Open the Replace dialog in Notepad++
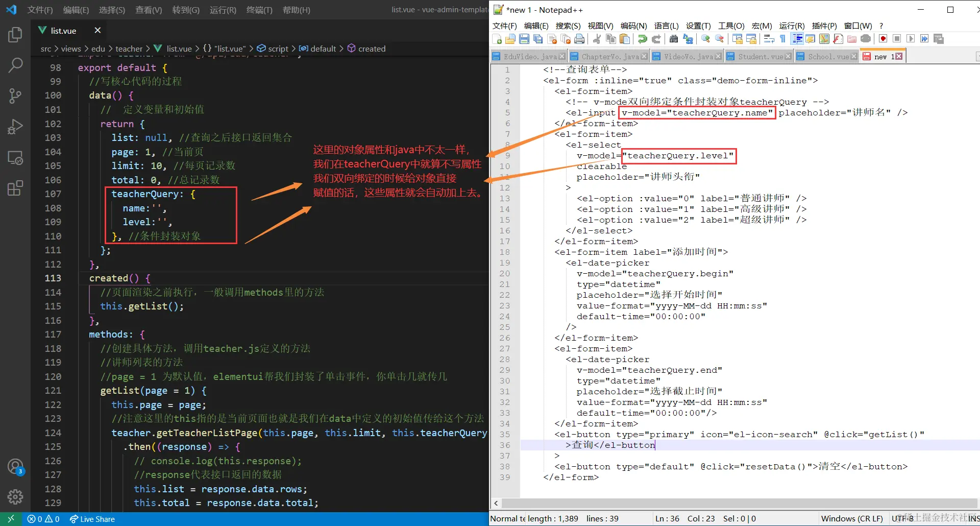This screenshot has width=980, height=526. click(688, 39)
